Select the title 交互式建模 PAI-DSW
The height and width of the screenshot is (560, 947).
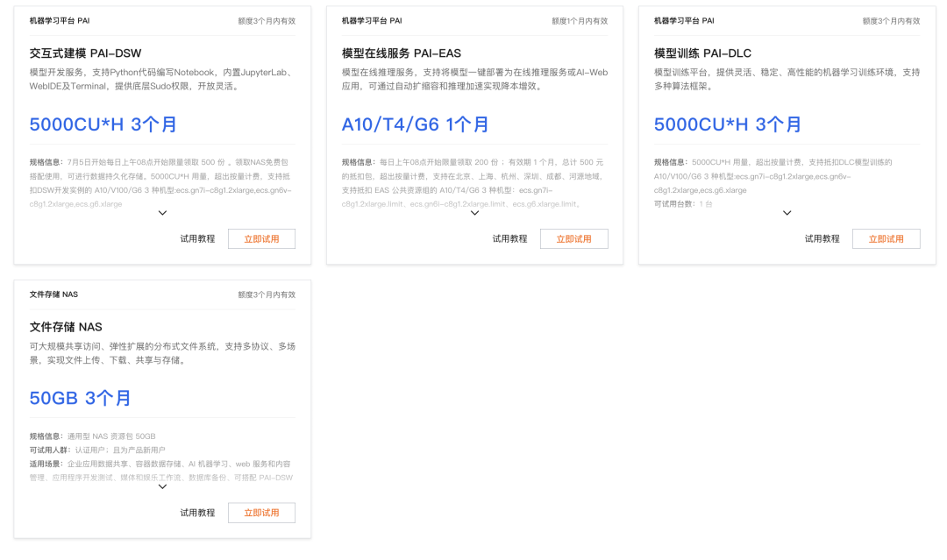[x=85, y=53]
